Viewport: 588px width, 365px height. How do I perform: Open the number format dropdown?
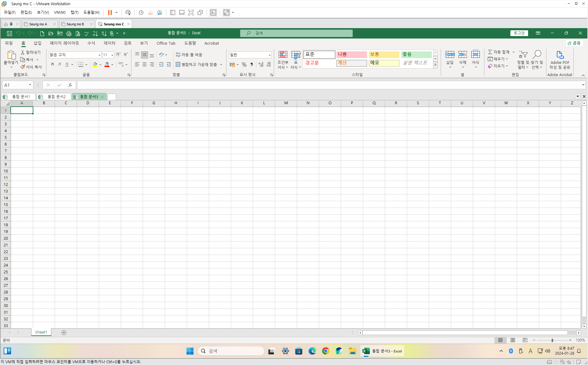point(269,55)
